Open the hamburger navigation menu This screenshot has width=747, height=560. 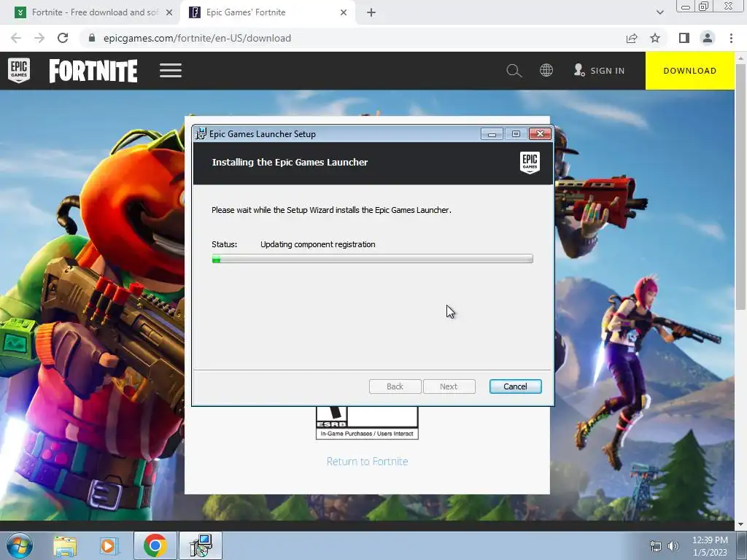[171, 71]
